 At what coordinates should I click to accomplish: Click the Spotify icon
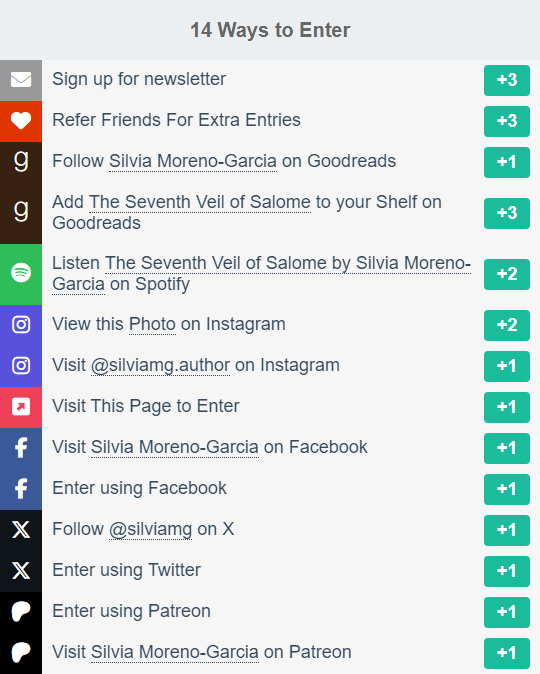point(21,273)
